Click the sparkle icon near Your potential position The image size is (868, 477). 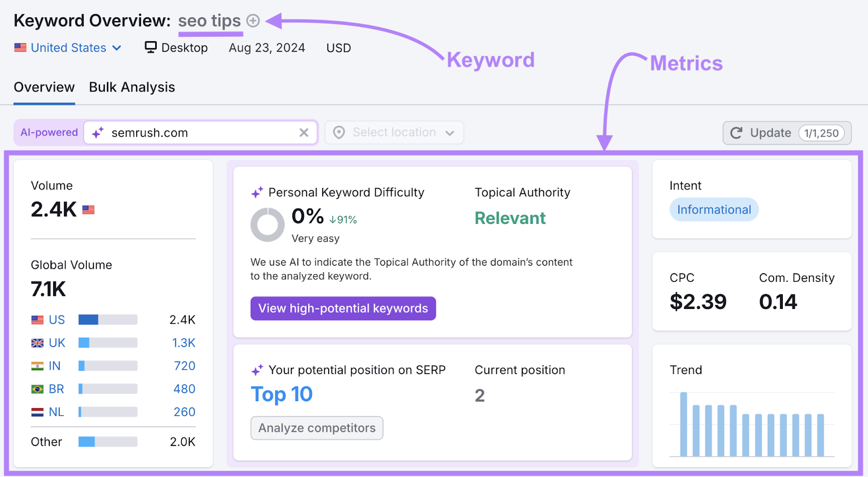coord(257,370)
